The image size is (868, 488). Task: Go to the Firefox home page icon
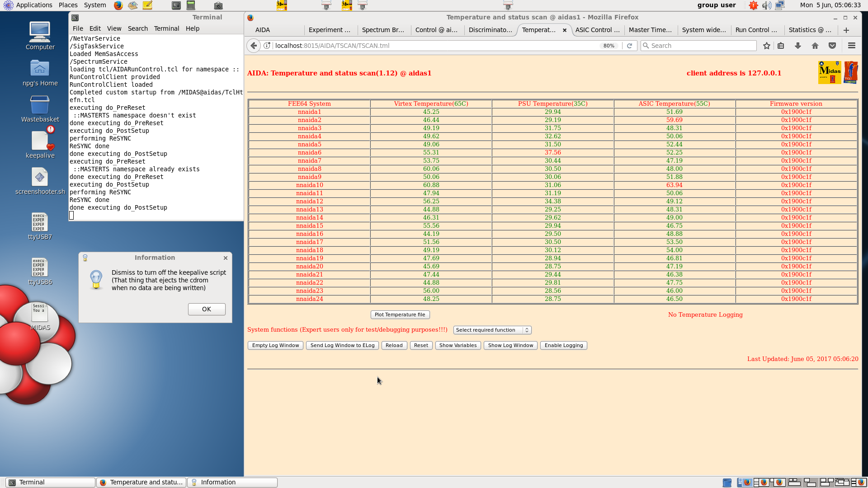(815, 46)
